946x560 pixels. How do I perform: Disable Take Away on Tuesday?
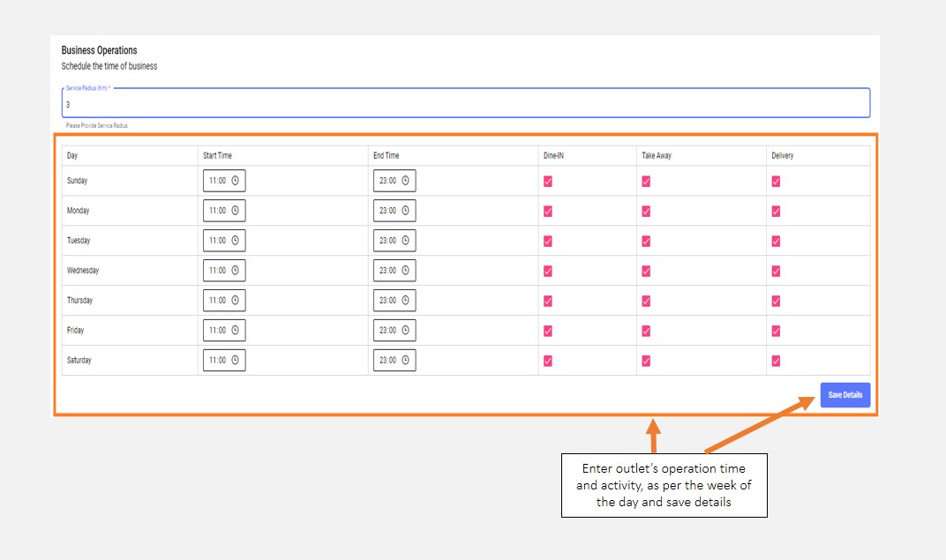646,241
